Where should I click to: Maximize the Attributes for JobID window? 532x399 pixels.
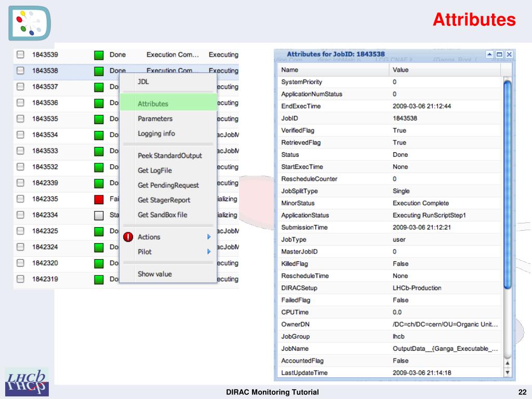tap(499, 54)
